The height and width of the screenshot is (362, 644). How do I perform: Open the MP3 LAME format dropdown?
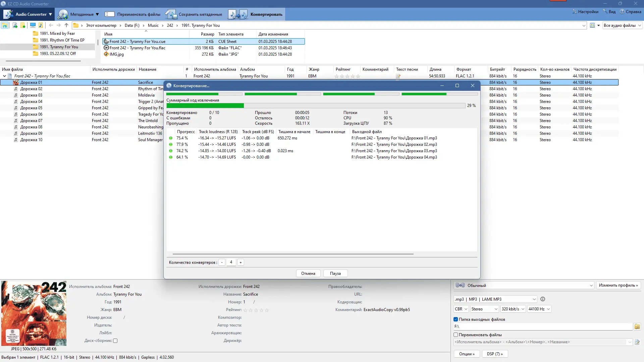click(x=495, y=299)
